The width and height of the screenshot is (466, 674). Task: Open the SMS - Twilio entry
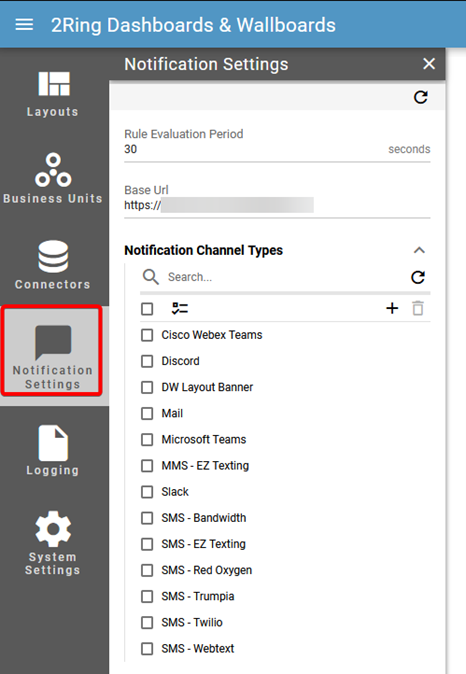192,622
